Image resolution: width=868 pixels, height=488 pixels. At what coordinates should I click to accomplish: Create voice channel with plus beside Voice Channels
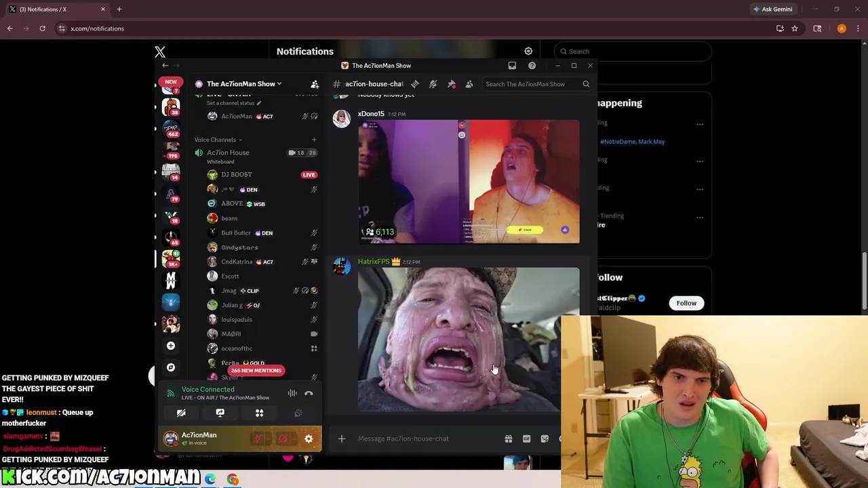click(314, 140)
